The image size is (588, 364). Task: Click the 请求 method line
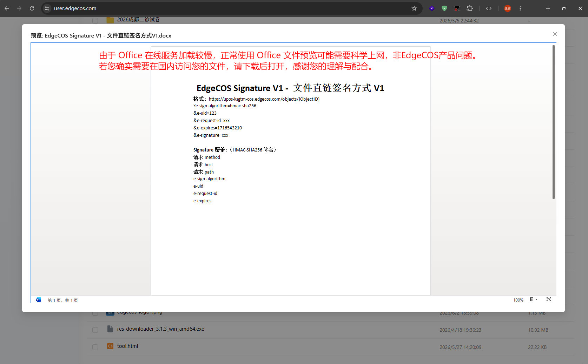[x=207, y=157]
